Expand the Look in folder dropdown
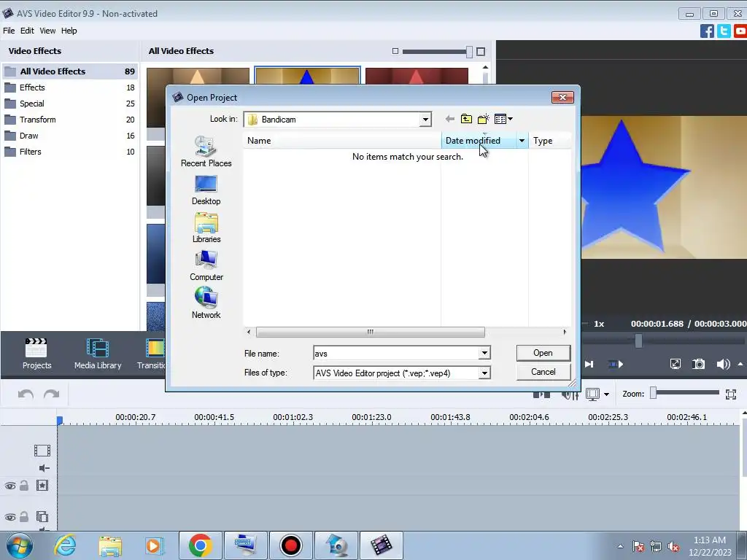Viewport: 747px width, 560px height. click(425, 120)
